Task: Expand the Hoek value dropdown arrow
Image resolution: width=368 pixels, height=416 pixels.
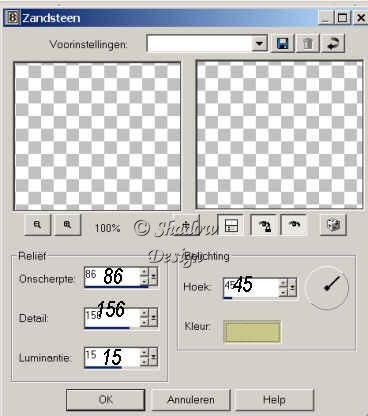Action: (x=292, y=287)
